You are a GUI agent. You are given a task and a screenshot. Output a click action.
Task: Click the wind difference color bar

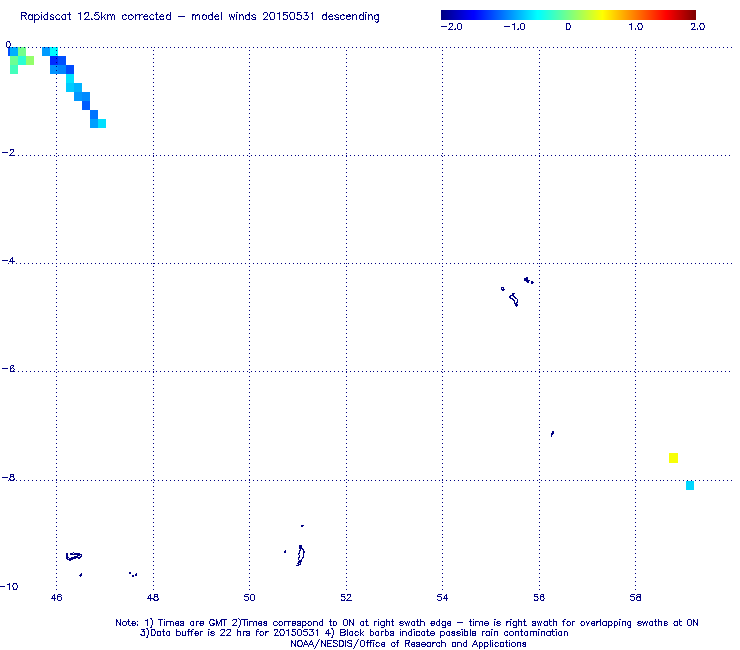click(568, 15)
